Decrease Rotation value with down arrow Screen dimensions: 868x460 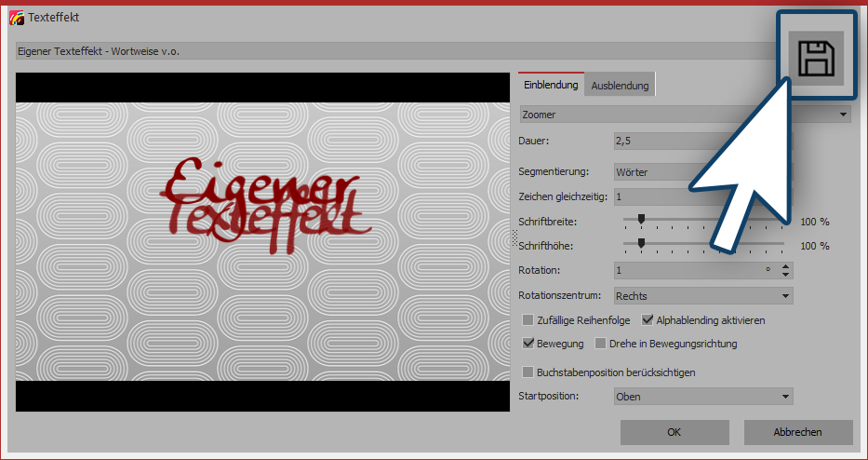coord(786,275)
